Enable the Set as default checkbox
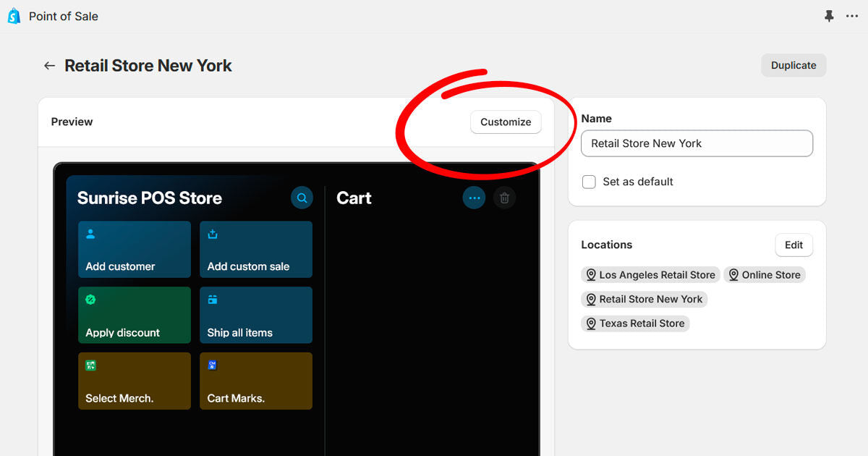Viewport: 868px width, 456px height. coord(590,182)
